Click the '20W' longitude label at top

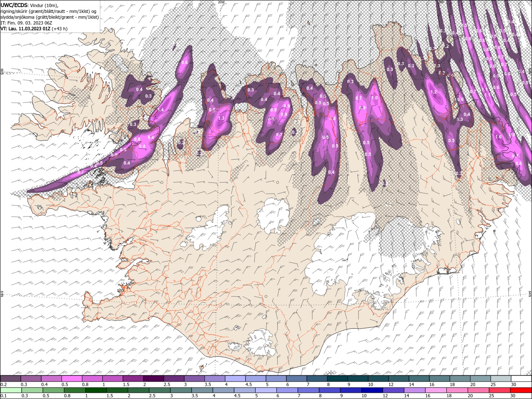pos(221,2)
